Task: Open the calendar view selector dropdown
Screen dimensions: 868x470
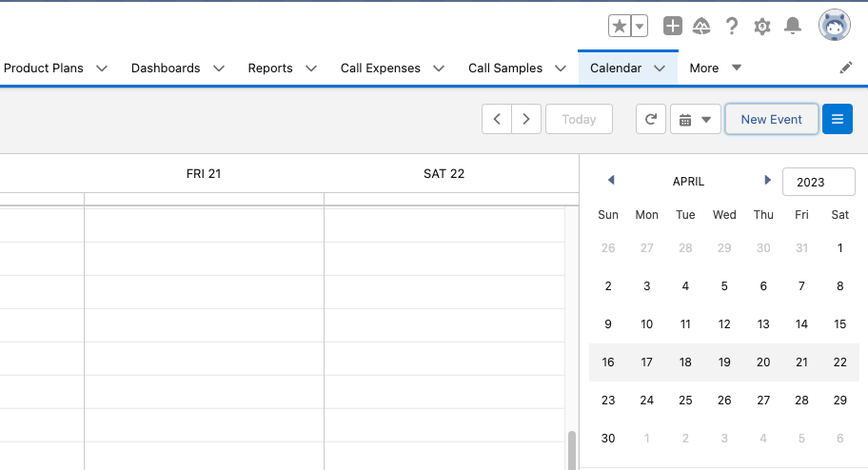Action: pyautogui.click(x=696, y=119)
